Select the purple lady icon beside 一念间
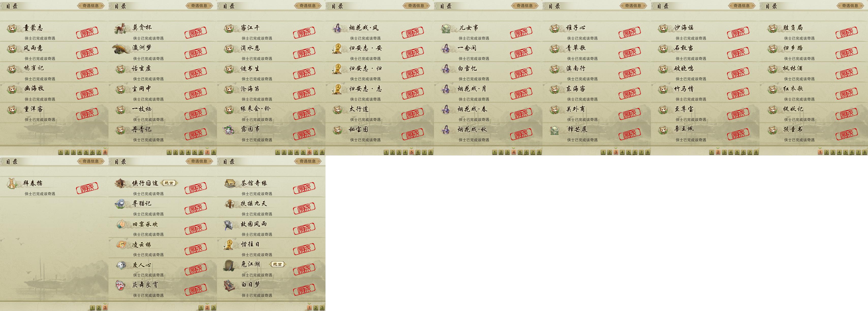 [446, 49]
